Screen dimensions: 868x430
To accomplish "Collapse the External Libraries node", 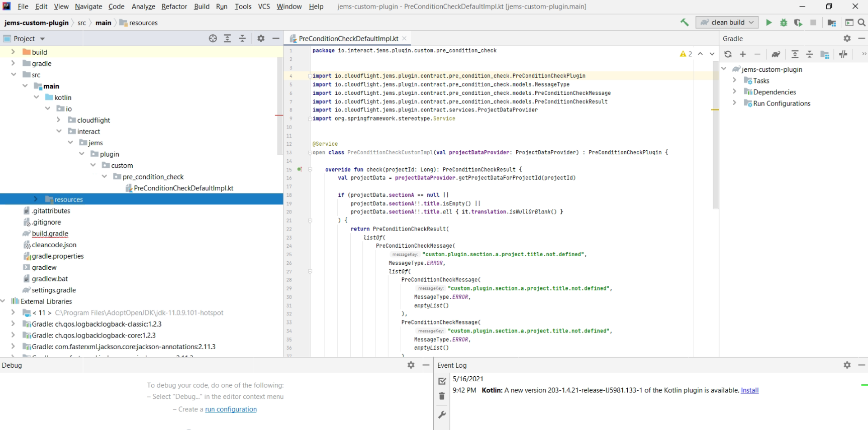I will [4, 301].
